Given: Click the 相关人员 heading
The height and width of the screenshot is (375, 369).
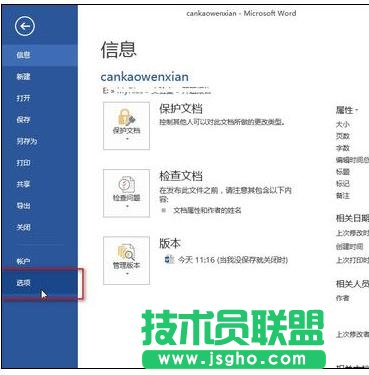Looking at the screenshot, I should point(352,284).
